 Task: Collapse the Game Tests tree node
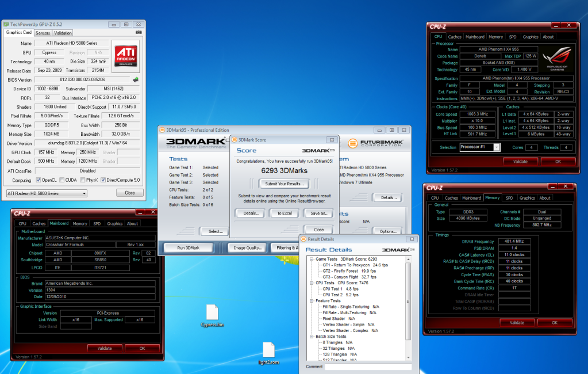pos(311,259)
